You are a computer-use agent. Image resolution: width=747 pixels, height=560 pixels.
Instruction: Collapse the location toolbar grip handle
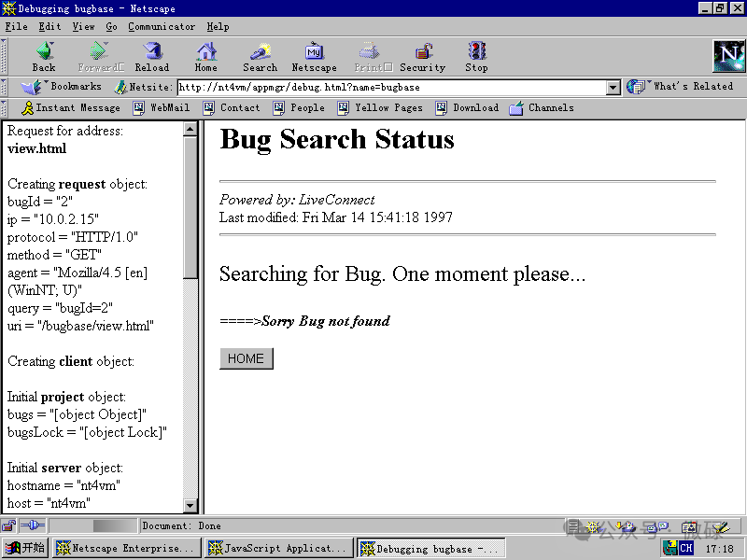[x=4, y=87]
